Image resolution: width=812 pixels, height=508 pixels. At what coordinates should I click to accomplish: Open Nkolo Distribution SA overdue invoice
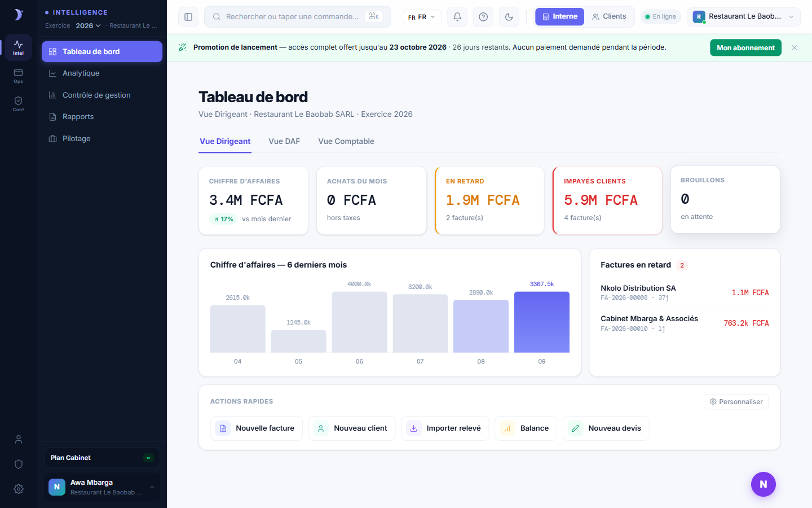point(685,292)
